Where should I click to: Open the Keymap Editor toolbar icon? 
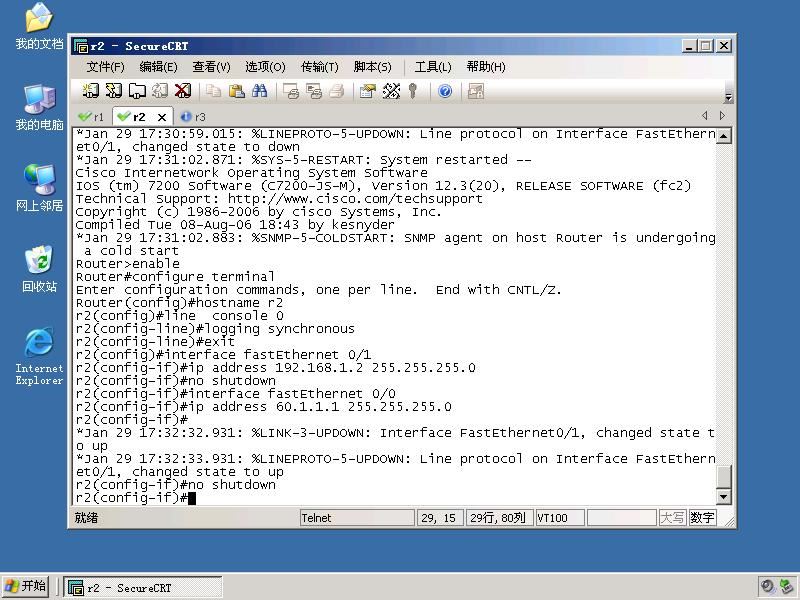tap(391, 91)
